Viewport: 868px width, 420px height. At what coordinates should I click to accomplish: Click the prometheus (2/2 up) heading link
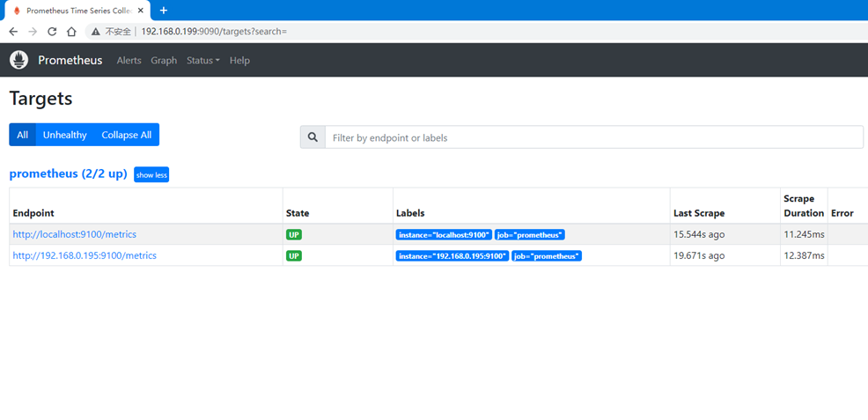tap(68, 173)
